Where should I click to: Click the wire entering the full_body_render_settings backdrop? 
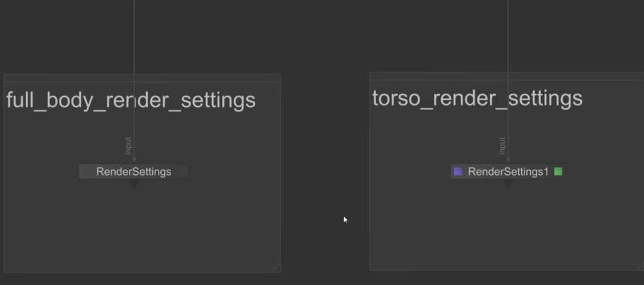pos(134,38)
